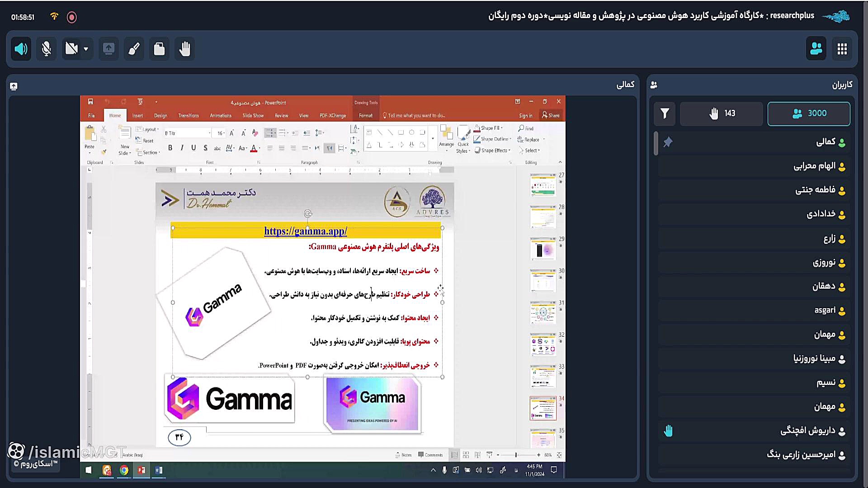Open the files clipboard icon
This screenshot has height=488, width=868.
click(x=159, y=49)
